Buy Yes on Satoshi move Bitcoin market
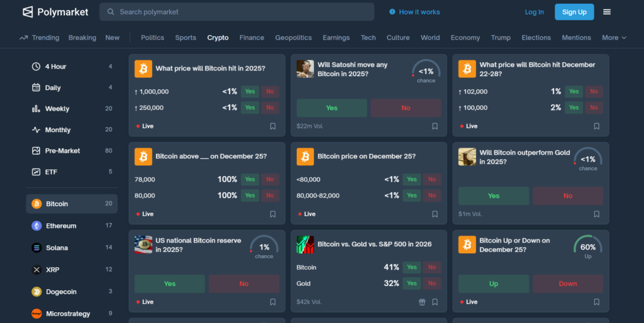Viewport: 644px width, 323px height. 332,108
